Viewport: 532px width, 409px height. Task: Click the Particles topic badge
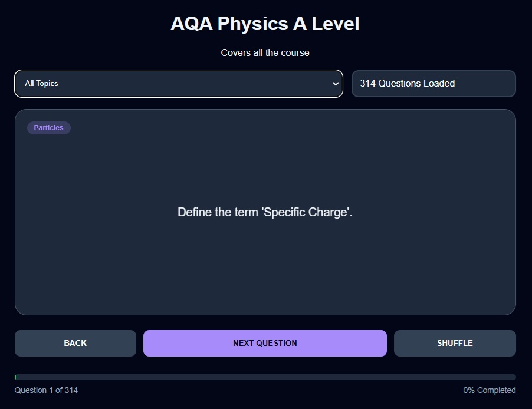pyautogui.click(x=49, y=128)
